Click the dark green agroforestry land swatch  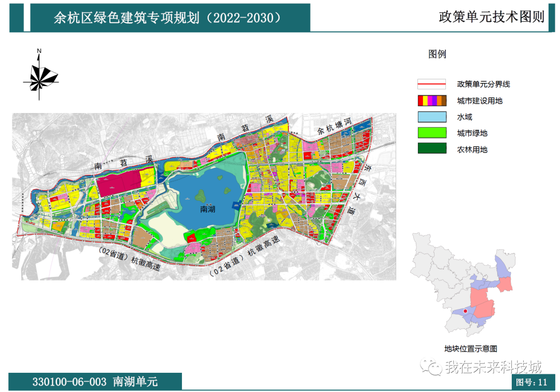click(x=432, y=148)
